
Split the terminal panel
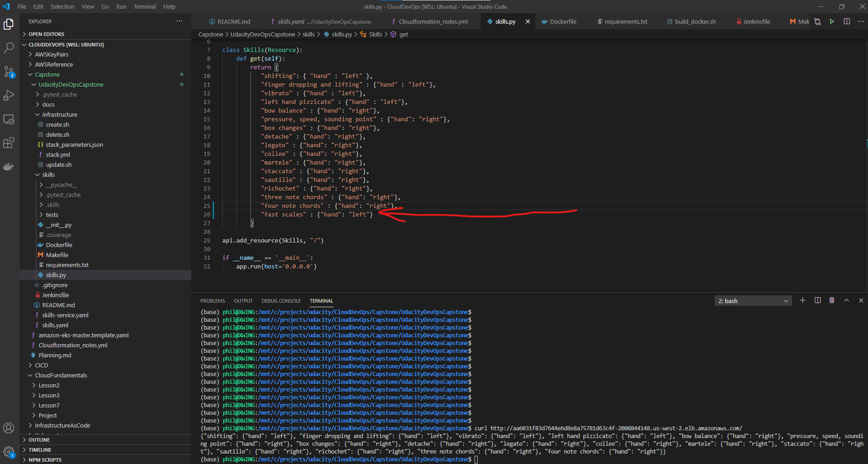(817, 300)
